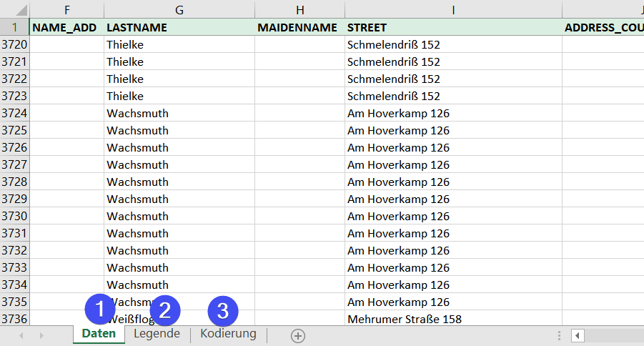Select column F by its header
Image resolution: width=644 pixels, height=346 pixels.
tap(66, 9)
